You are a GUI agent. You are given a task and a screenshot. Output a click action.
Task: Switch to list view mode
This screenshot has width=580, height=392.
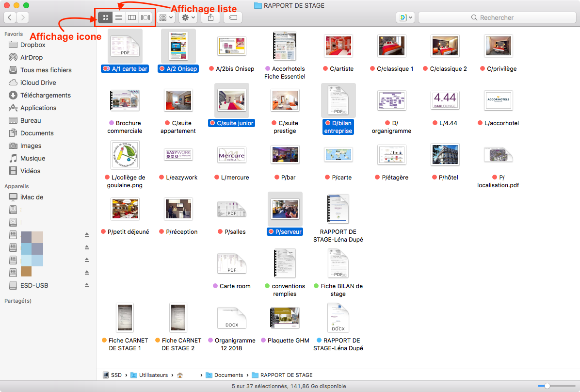118,17
